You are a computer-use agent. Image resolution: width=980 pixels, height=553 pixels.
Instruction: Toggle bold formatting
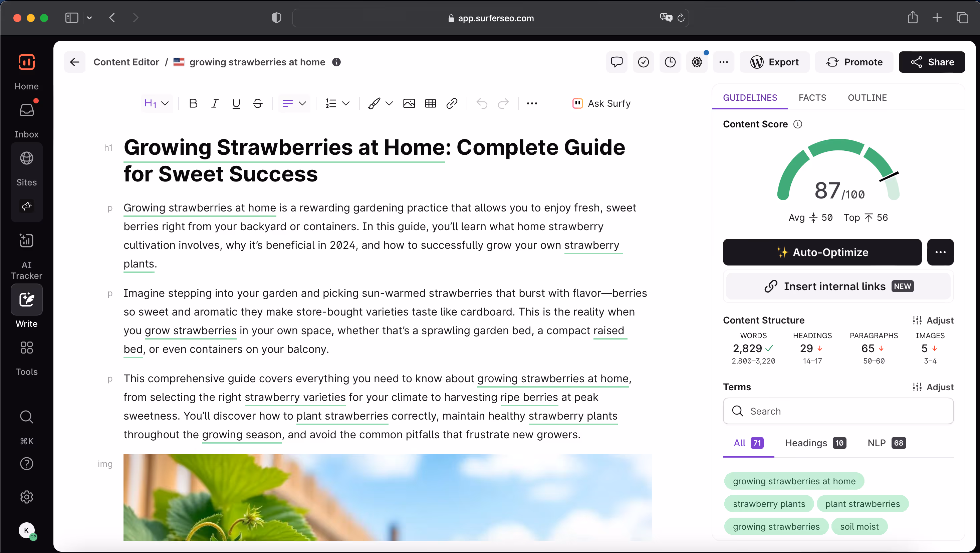(x=193, y=103)
